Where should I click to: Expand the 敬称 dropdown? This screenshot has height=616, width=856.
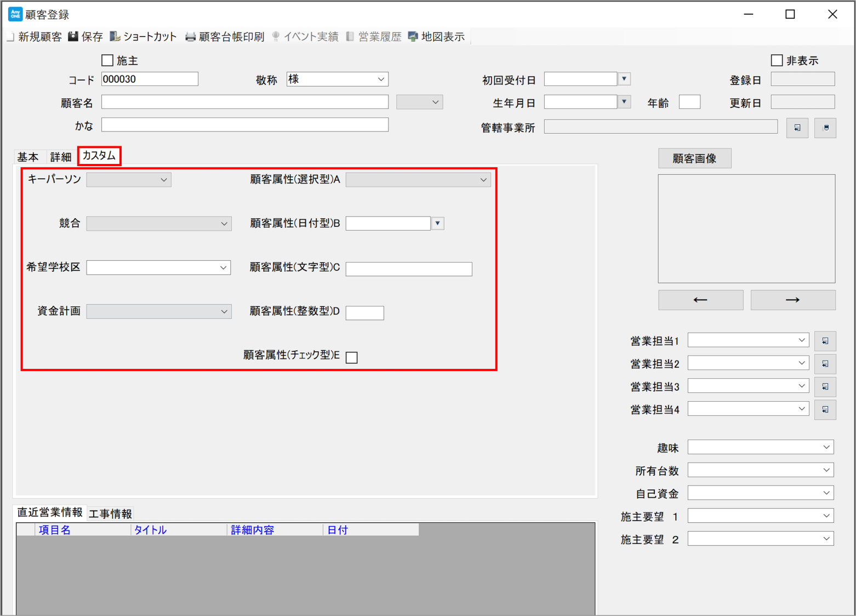381,79
